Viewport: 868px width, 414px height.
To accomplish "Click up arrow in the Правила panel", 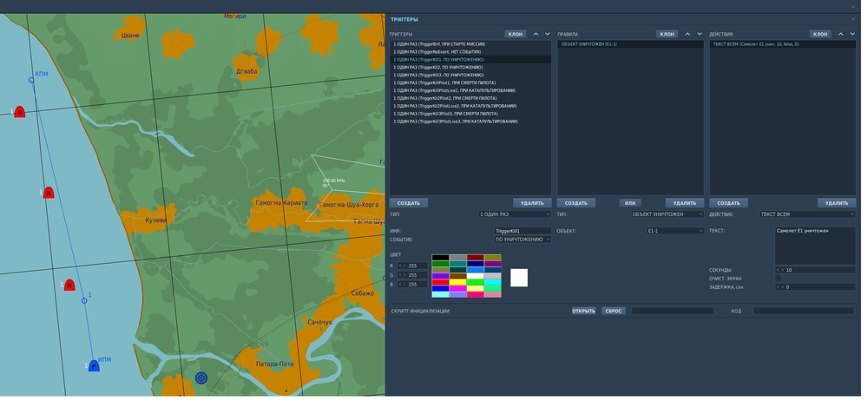I will tap(687, 34).
